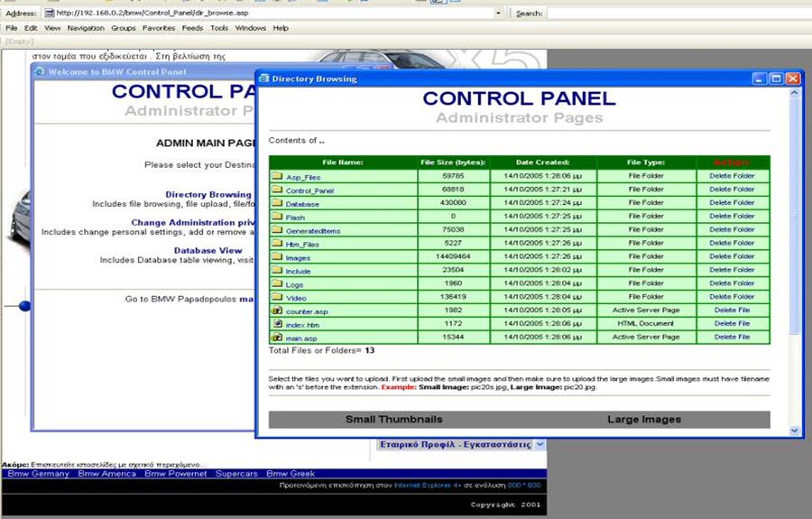Delete the Video folder

tap(732, 297)
